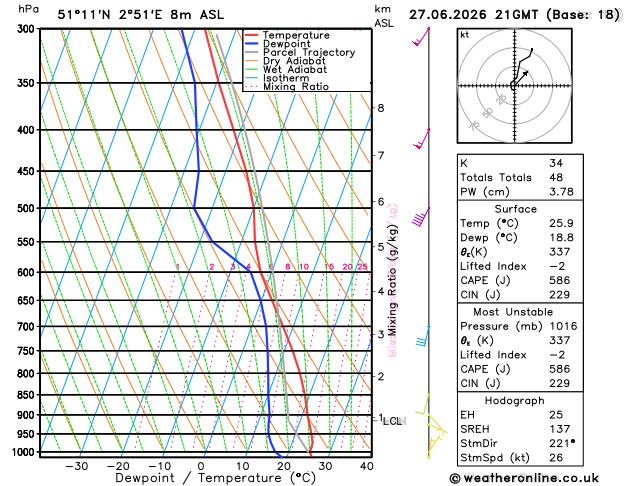Click the Hodograph section heading in table
The width and height of the screenshot is (629, 486).
coord(515,401)
